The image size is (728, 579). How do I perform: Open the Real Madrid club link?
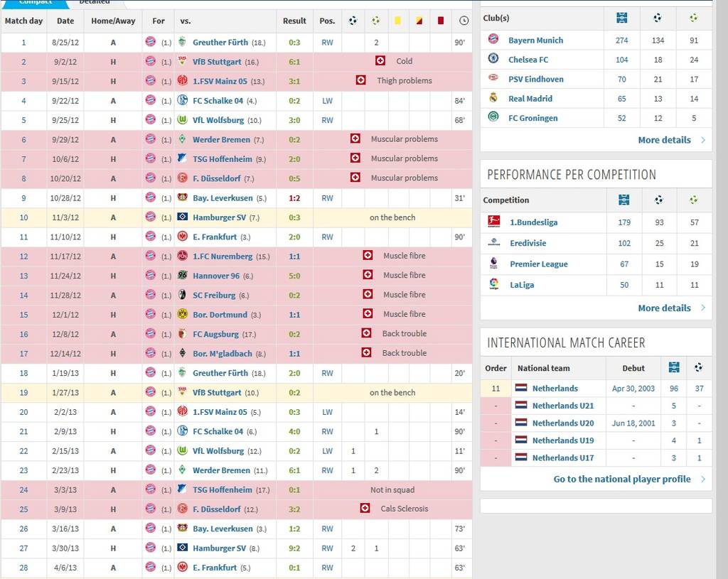click(x=530, y=99)
